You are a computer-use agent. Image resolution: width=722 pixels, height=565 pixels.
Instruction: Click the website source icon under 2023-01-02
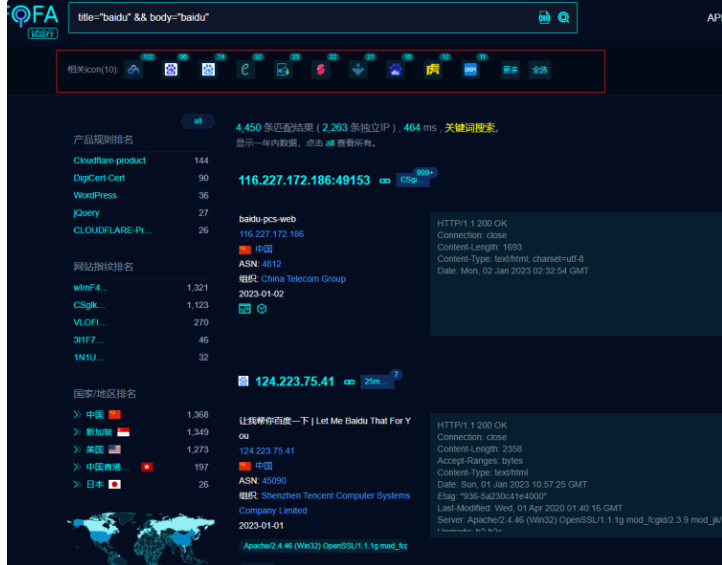click(245, 309)
